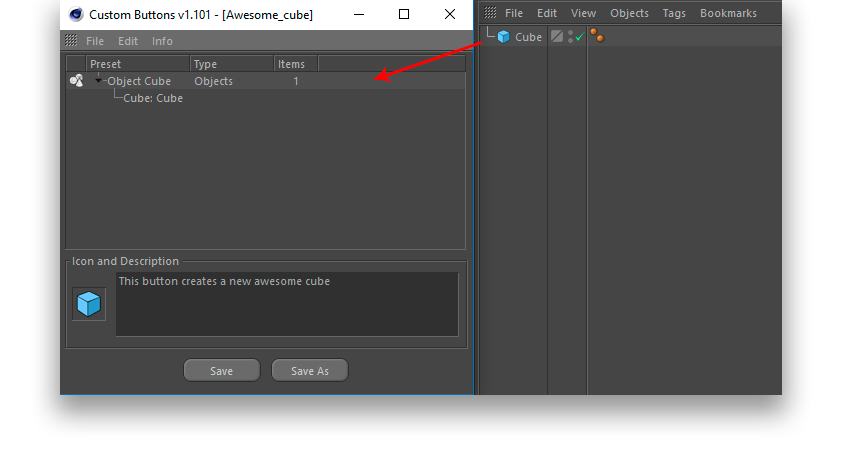
Task: Edit the button description text field
Action: [287, 304]
